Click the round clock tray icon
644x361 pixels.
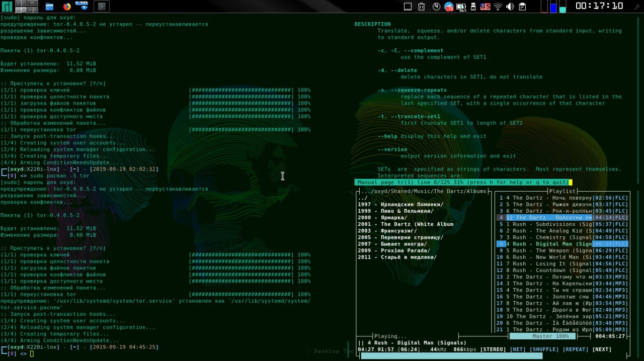point(436,7)
